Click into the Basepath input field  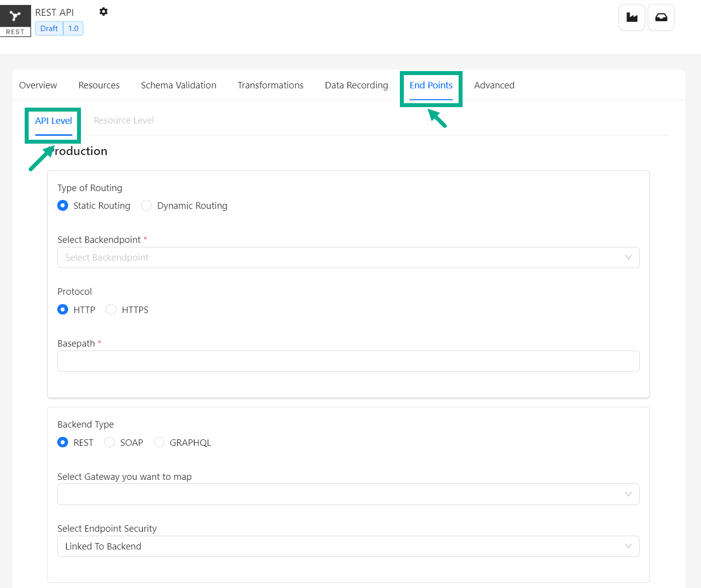pyautogui.click(x=348, y=361)
